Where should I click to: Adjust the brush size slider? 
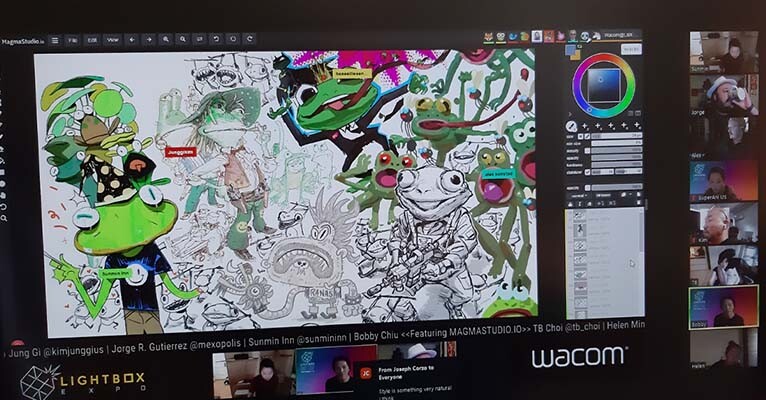617,135
